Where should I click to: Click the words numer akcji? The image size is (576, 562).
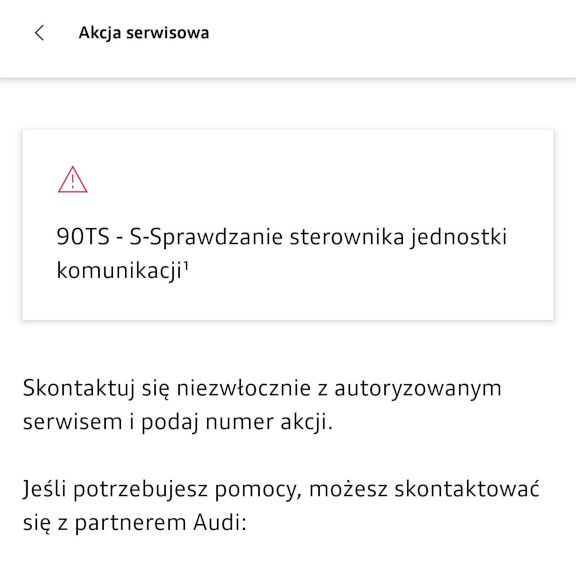pyautogui.click(x=269, y=422)
